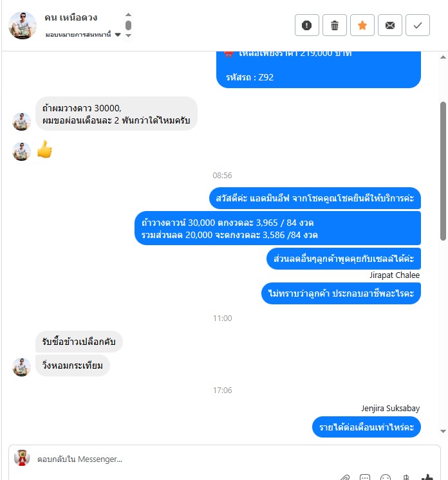Screen dimensions: 448x480
Task: Toggle the orange star follow-up flag
Action: click(362, 25)
